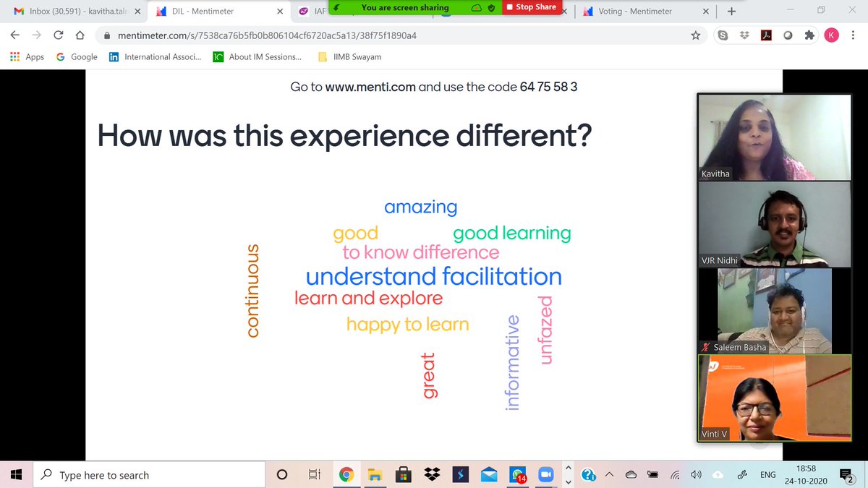
Task: Open the taskbar app with the 14 badge
Action: coord(518,475)
